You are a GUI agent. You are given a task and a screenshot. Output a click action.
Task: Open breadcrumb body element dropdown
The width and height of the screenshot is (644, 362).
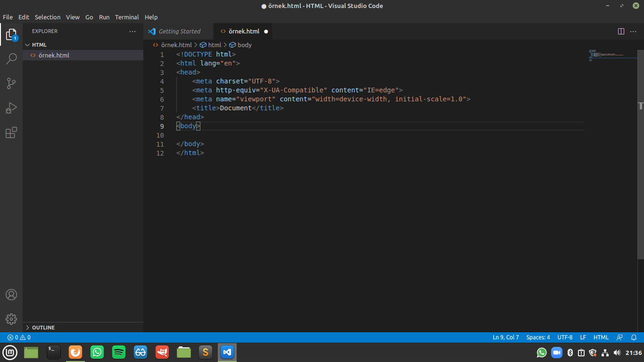point(240,45)
